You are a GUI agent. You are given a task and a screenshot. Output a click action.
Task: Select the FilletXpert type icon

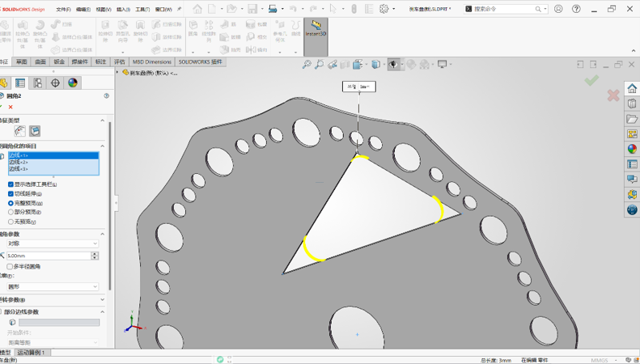click(35, 131)
